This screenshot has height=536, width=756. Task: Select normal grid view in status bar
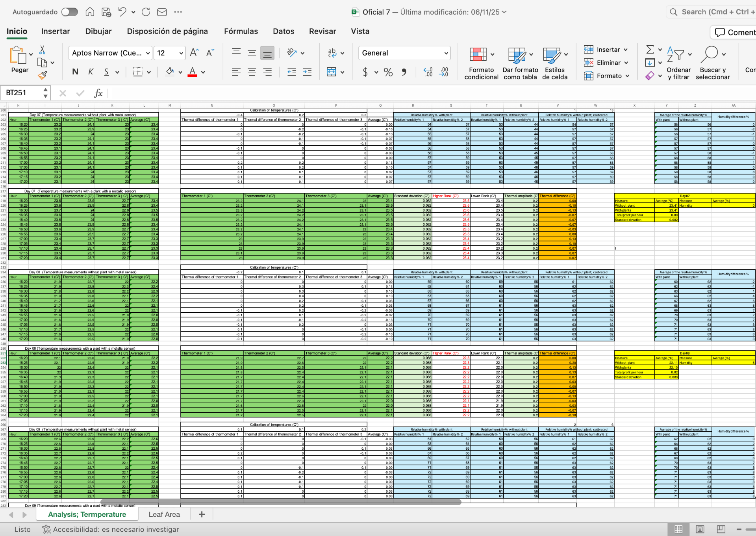coord(678,529)
